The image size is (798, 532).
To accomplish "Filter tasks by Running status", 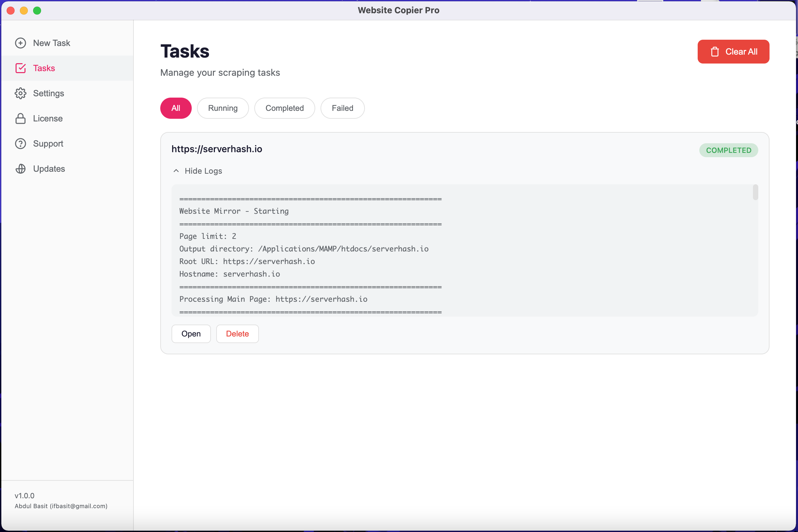I will point(223,108).
